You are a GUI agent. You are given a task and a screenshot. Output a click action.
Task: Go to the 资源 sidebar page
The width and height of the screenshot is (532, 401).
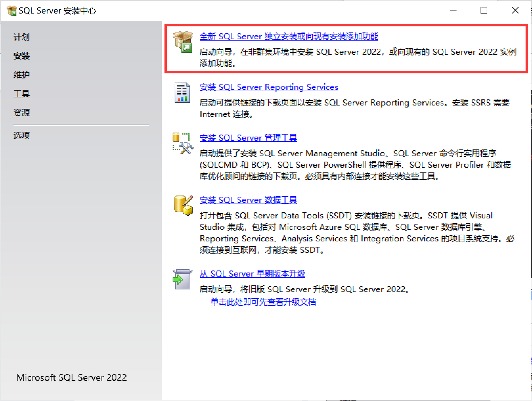click(x=22, y=113)
